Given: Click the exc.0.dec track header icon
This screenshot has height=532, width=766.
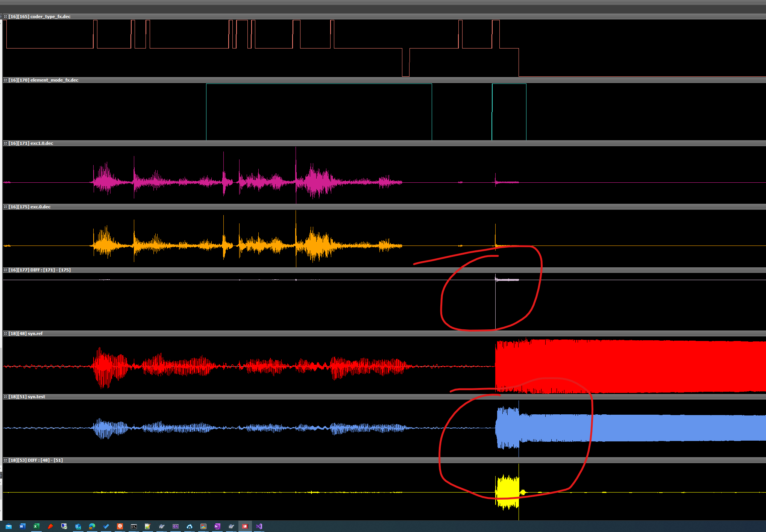Looking at the screenshot, I should tap(5, 207).
